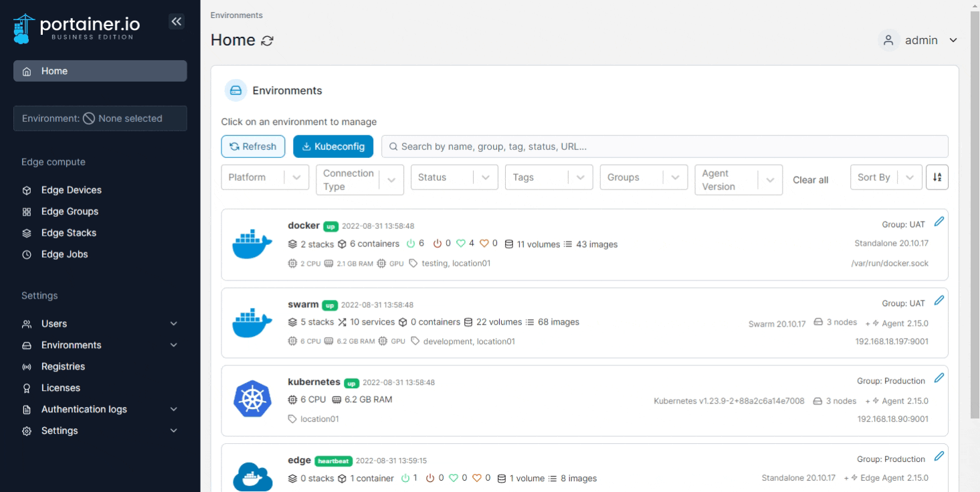Open the swarm environment by name
The width and height of the screenshot is (980, 492).
[303, 304]
